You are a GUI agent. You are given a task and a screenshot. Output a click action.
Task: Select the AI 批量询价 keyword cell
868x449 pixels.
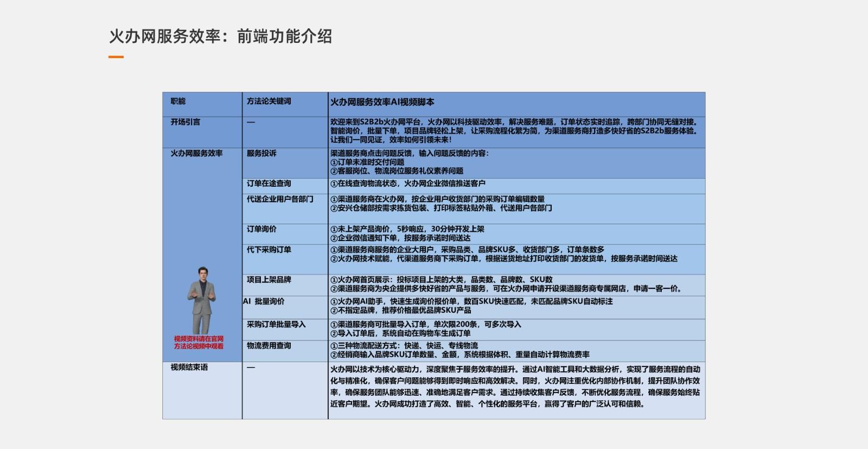[x=264, y=301]
